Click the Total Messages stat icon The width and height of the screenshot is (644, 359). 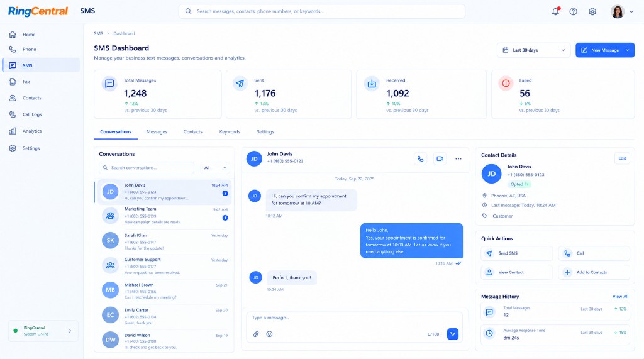tap(109, 84)
